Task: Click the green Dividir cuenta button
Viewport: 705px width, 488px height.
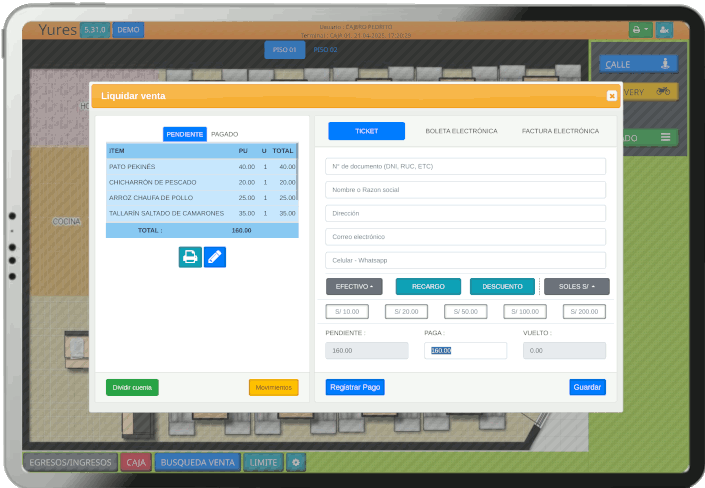Action: click(132, 387)
